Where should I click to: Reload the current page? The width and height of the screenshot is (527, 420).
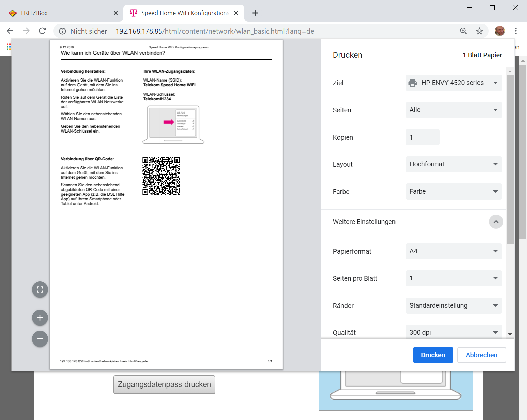tap(42, 31)
